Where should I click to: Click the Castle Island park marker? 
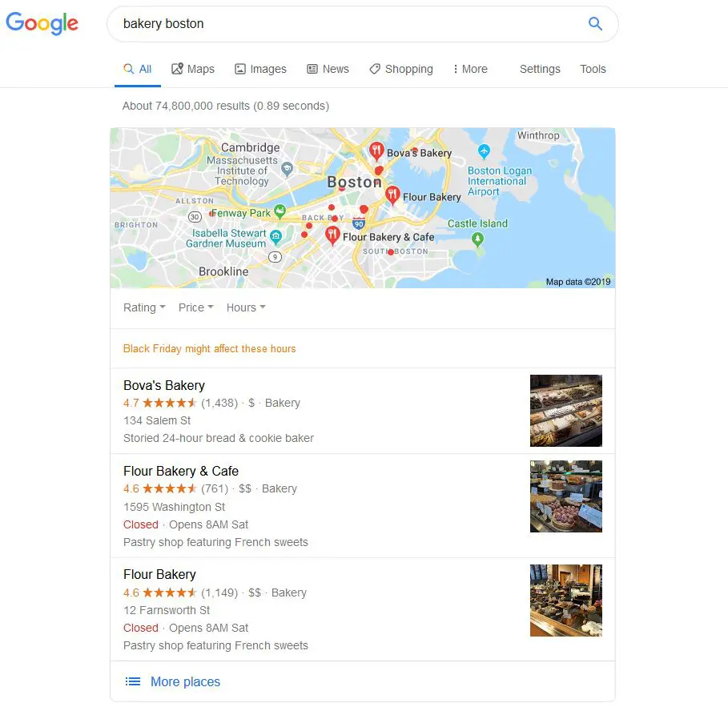(x=478, y=239)
